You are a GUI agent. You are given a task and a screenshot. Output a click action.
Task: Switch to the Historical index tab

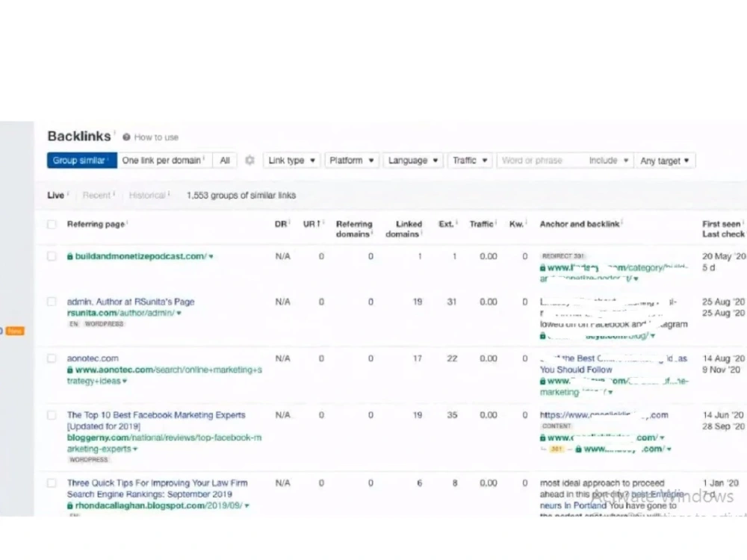[147, 195]
